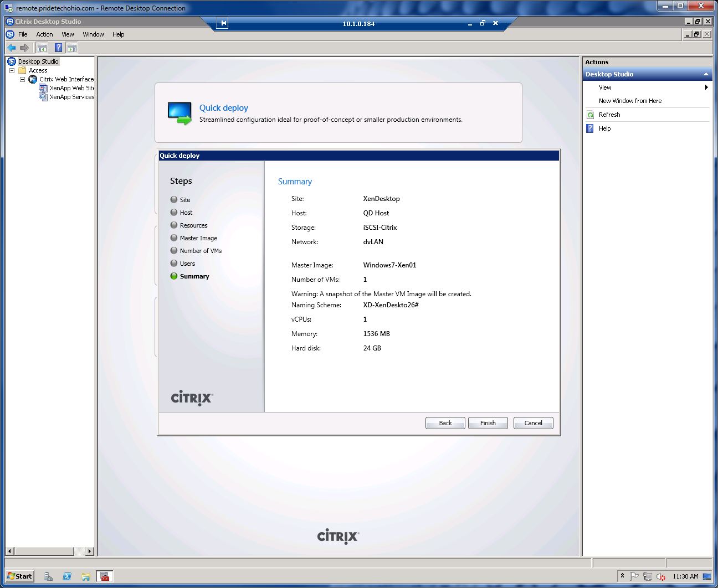Open Windows Explorer from the taskbar
This screenshot has height=588, width=718.
86,576
